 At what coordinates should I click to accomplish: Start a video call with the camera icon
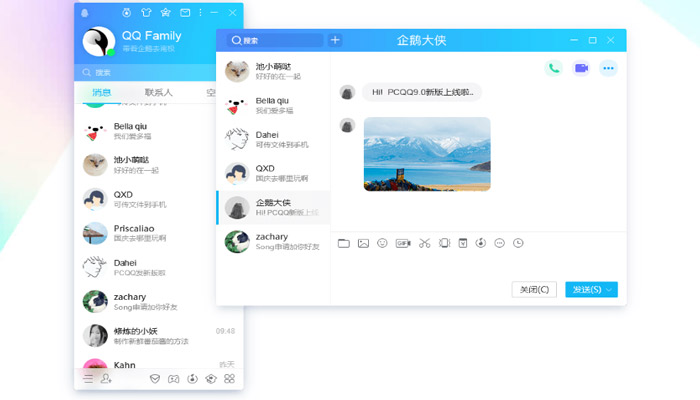click(x=581, y=68)
